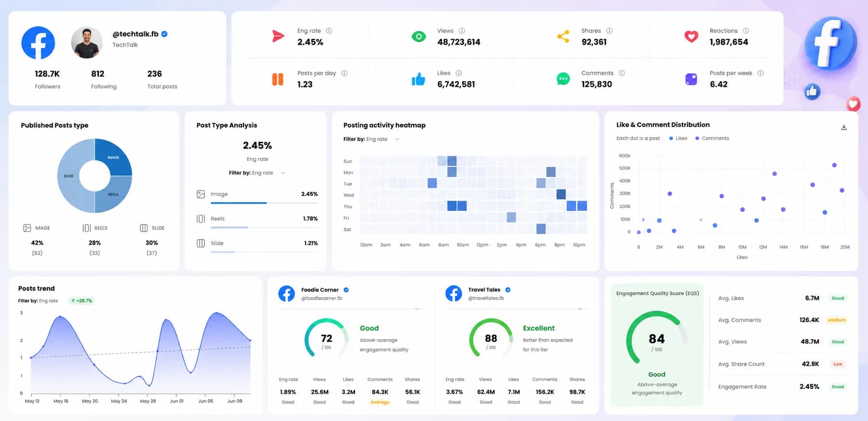Click the Travel Tales 88 score gauge

pyautogui.click(x=491, y=339)
